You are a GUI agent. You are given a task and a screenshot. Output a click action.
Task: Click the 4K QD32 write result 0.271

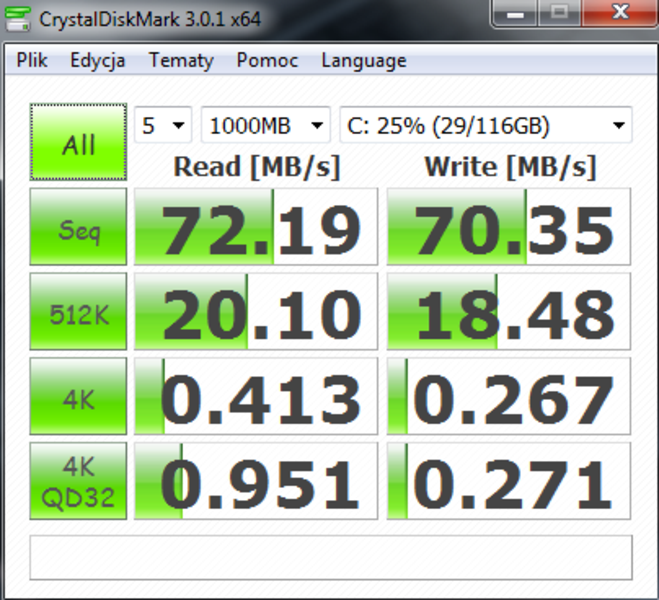tap(509, 481)
